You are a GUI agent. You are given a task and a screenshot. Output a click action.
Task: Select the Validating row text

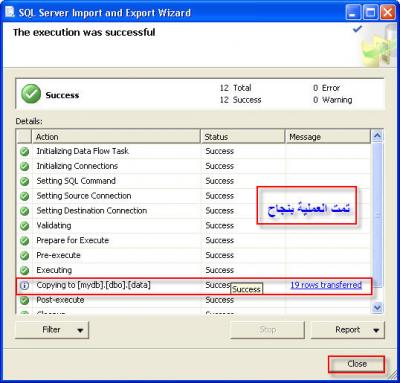54,226
